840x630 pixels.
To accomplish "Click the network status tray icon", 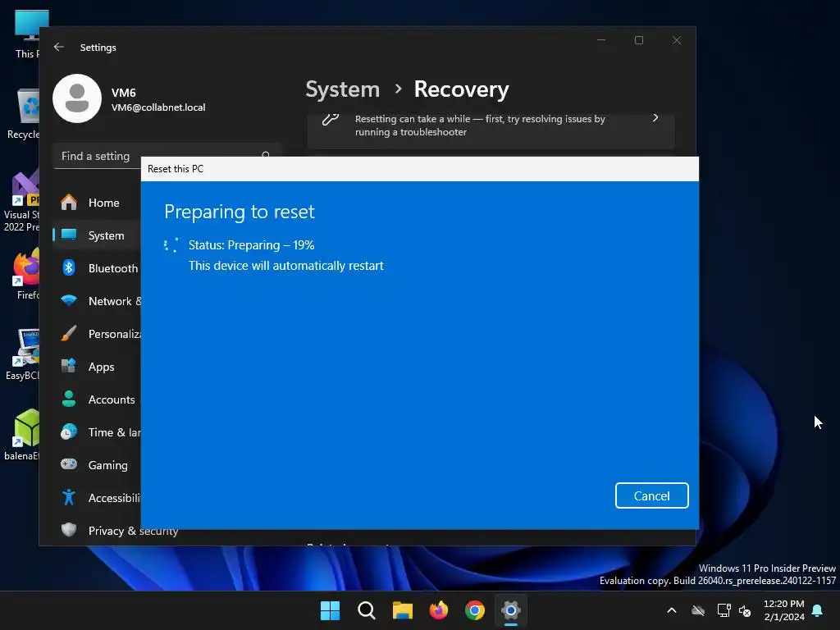I will (x=724, y=610).
